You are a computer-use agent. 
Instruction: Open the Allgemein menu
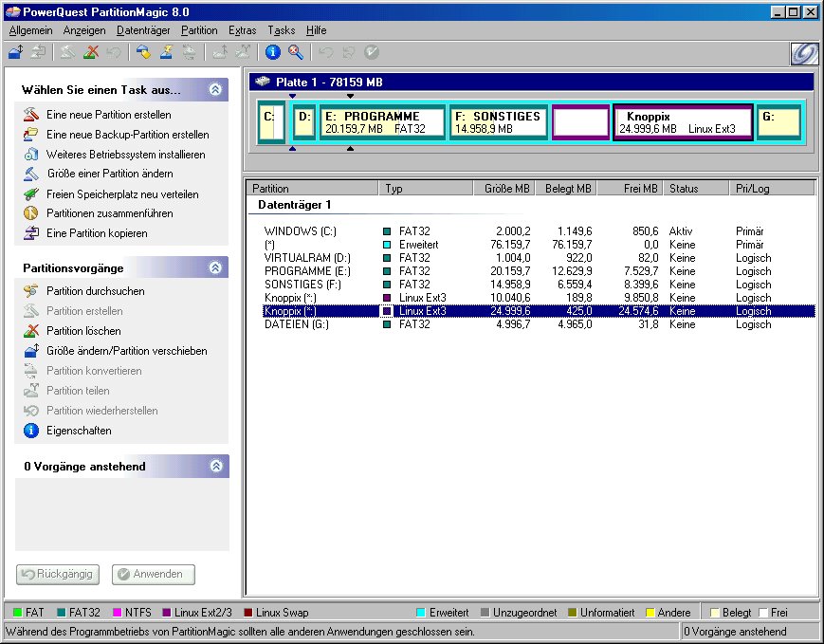pyautogui.click(x=31, y=30)
